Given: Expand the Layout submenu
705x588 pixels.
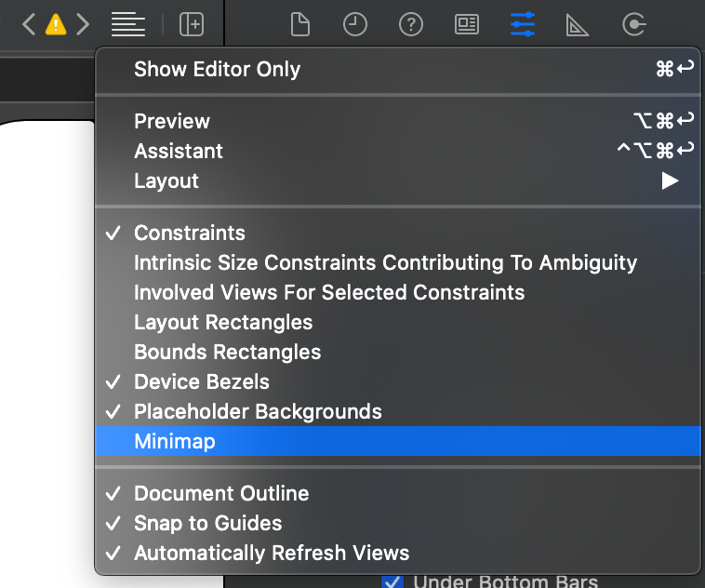Looking at the screenshot, I should [398, 180].
